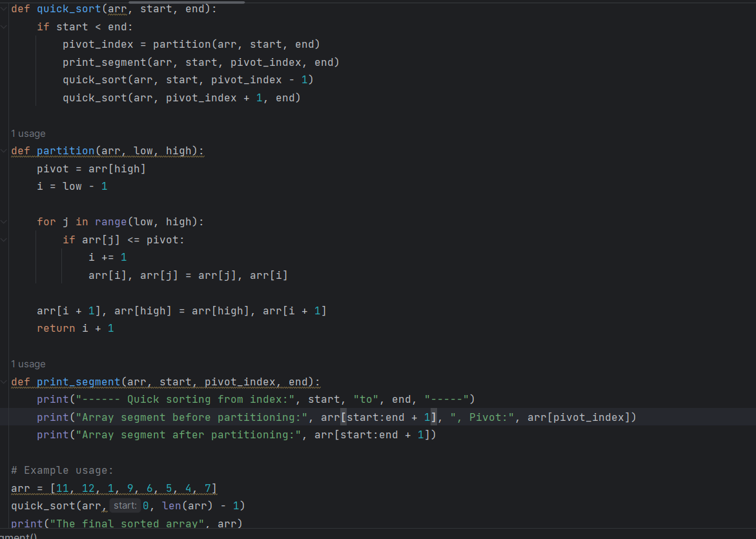The image size is (756, 539).
Task: Collapse the if start < end block
Action: (3, 26)
